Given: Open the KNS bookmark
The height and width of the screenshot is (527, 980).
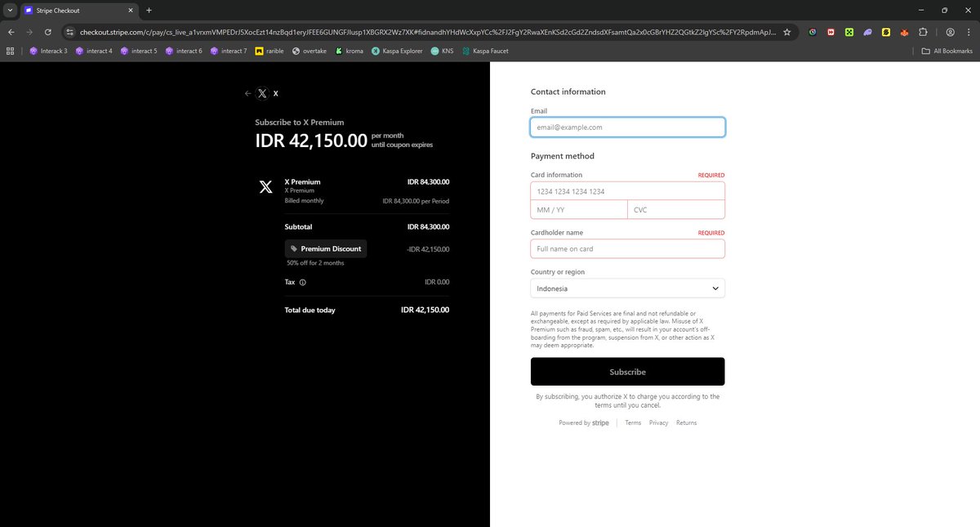Looking at the screenshot, I should [x=443, y=51].
